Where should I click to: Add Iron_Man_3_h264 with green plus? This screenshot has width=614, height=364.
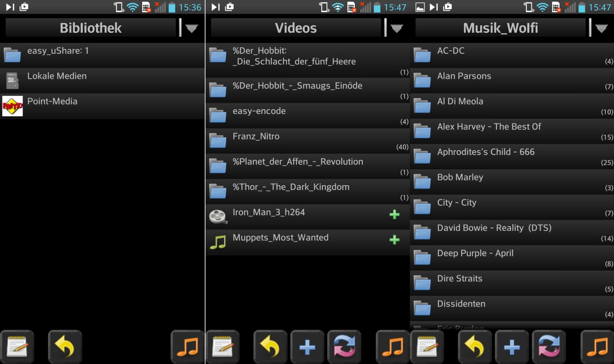394,214
